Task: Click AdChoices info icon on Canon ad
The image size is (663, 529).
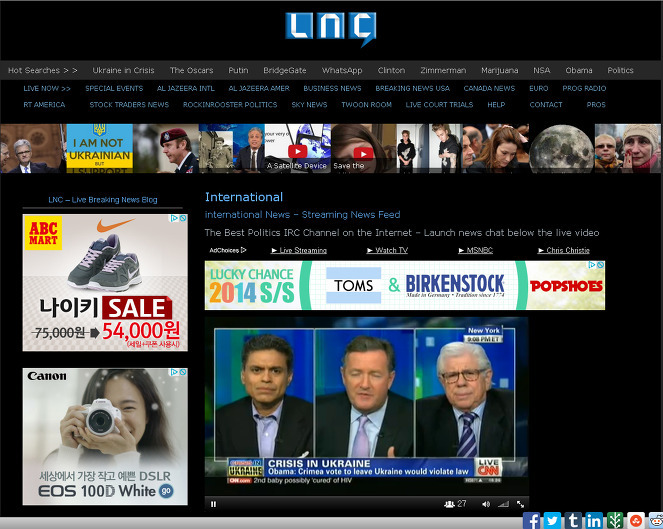Action: coord(174,372)
